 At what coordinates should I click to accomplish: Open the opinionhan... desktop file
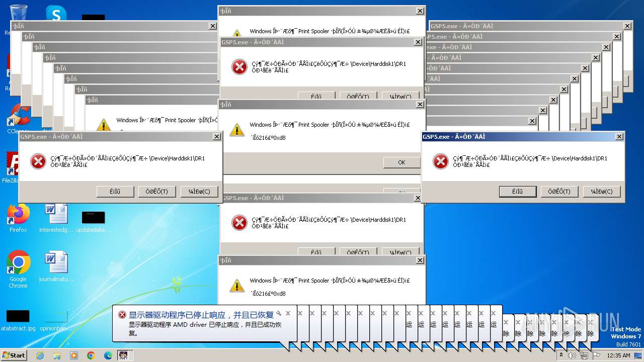pos(56,320)
